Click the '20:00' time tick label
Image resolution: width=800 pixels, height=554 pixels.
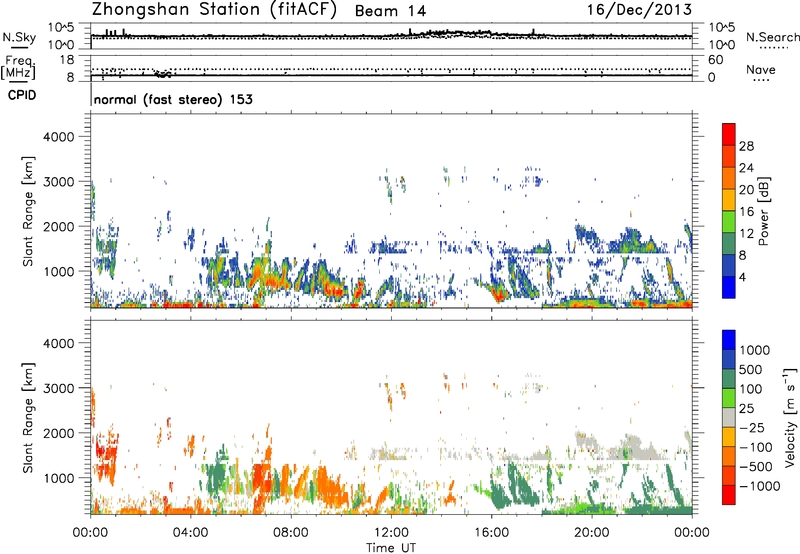(592, 533)
